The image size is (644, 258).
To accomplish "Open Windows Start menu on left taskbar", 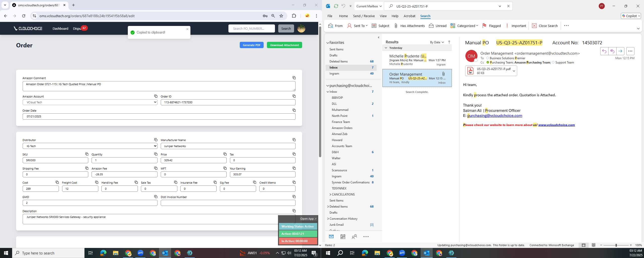I will pyautogui.click(x=6, y=253).
